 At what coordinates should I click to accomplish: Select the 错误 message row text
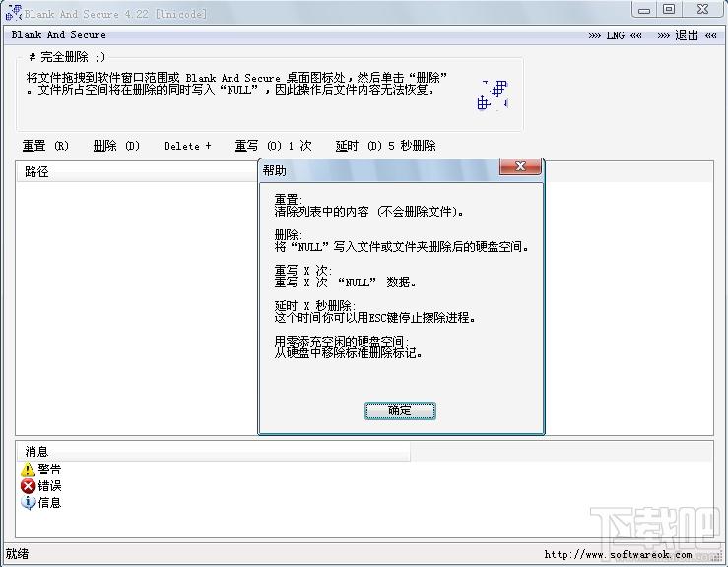49,486
